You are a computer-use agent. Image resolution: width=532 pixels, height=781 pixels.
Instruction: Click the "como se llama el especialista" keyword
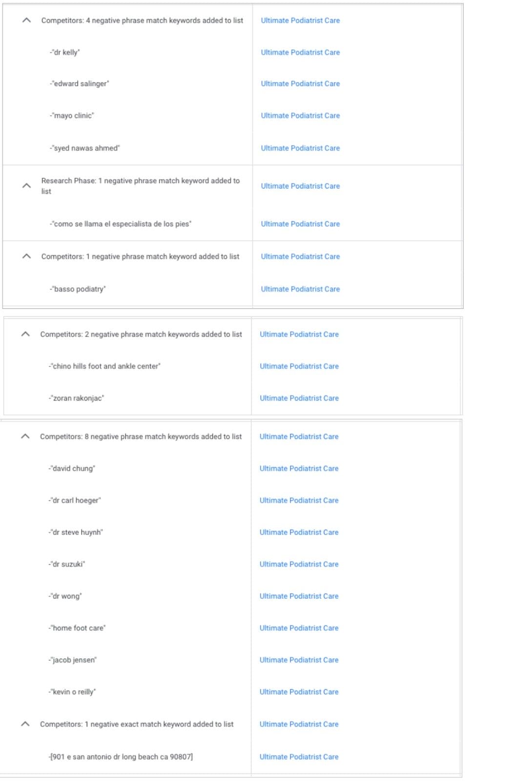(x=121, y=224)
